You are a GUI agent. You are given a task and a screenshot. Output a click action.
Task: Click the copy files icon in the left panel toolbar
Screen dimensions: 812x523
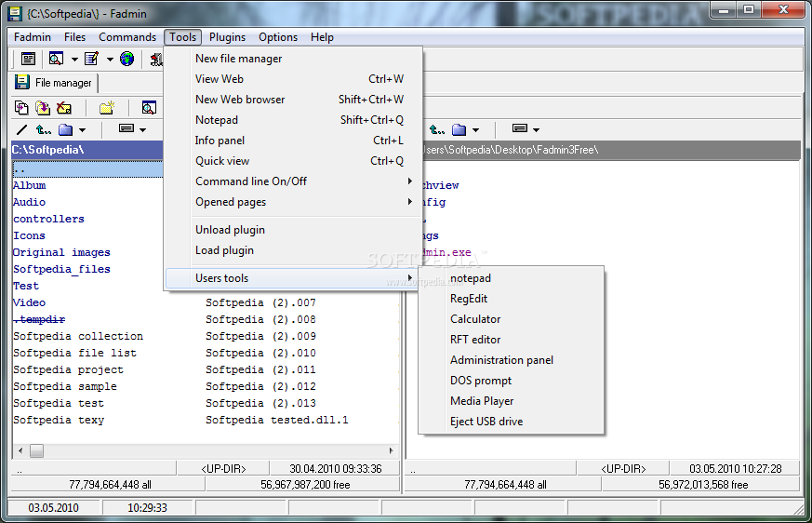pos(21,107)
